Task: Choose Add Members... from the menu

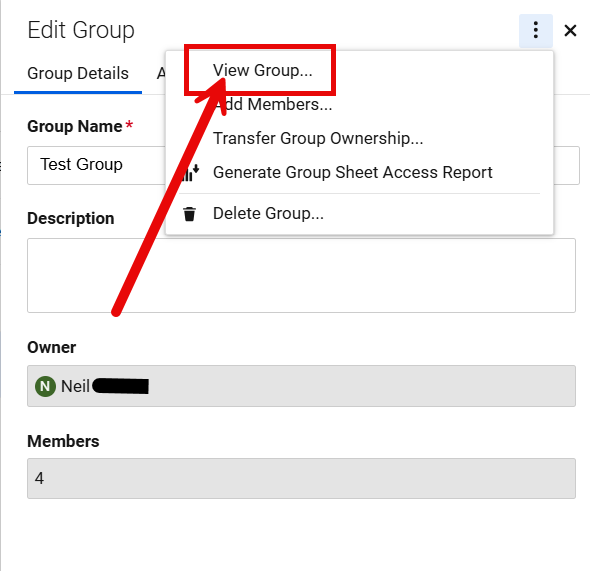Action: (273, 104)
